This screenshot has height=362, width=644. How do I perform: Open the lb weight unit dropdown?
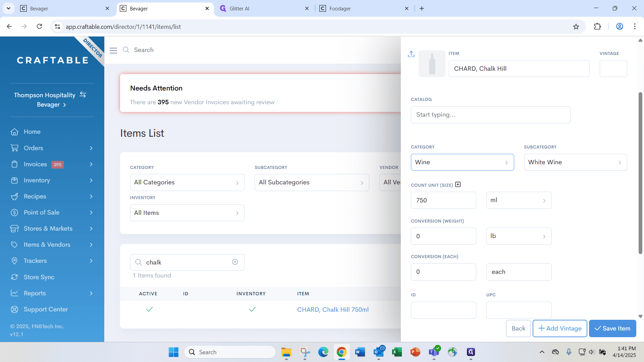(x=519, y=236)
